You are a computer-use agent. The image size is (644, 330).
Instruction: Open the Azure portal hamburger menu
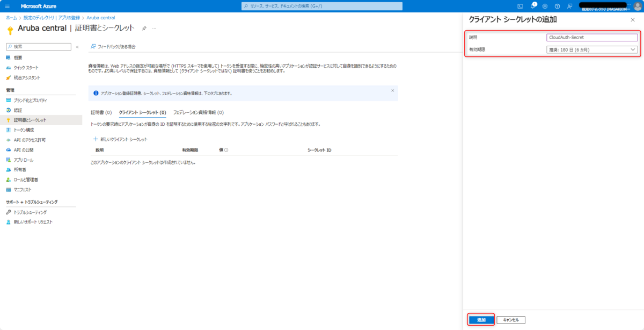pyautogui.click(x=8, y=6)
